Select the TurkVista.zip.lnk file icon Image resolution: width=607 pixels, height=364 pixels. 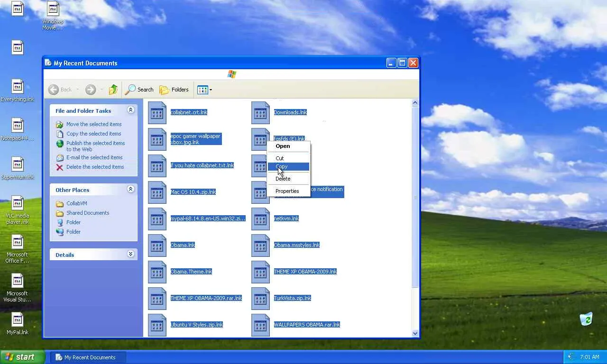(x=261, y=299)
